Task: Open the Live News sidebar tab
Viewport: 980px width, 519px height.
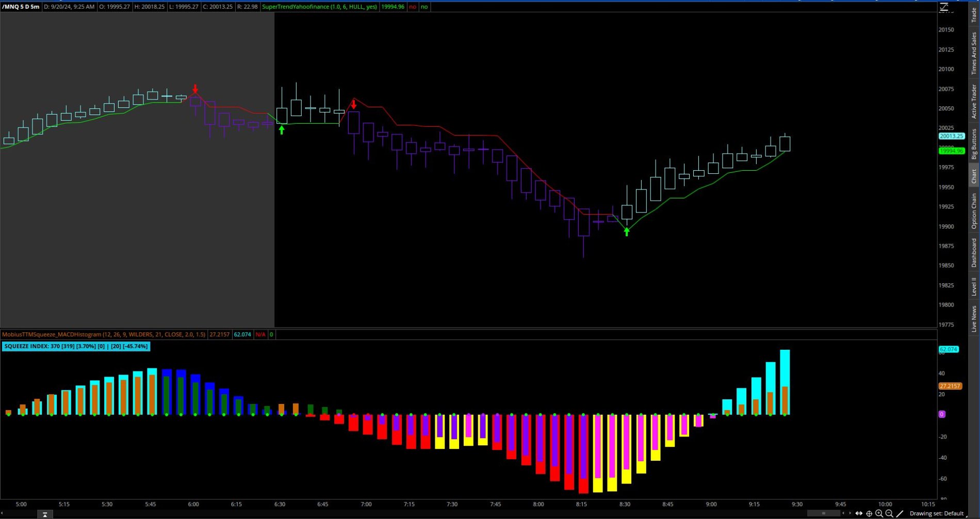Action: tap(974, 318)
